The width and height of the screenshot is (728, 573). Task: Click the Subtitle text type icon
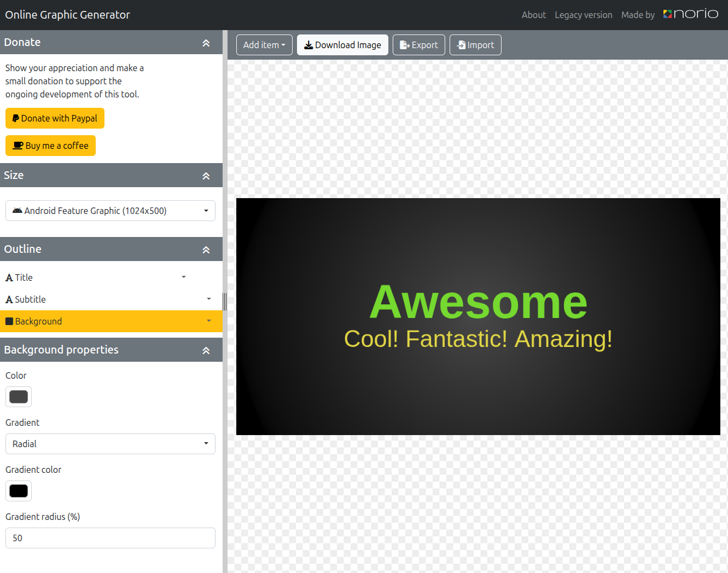(9, 300)
